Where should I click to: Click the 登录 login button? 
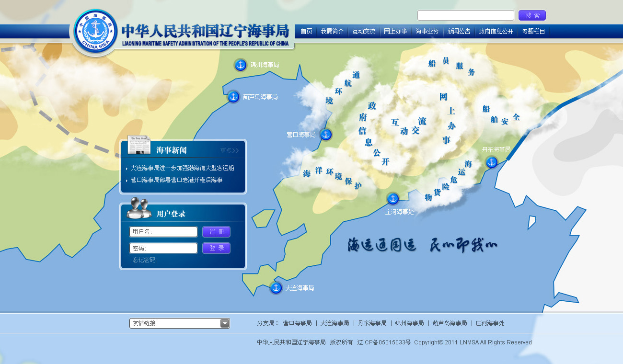pyautogui.click(x=216, y=248)
